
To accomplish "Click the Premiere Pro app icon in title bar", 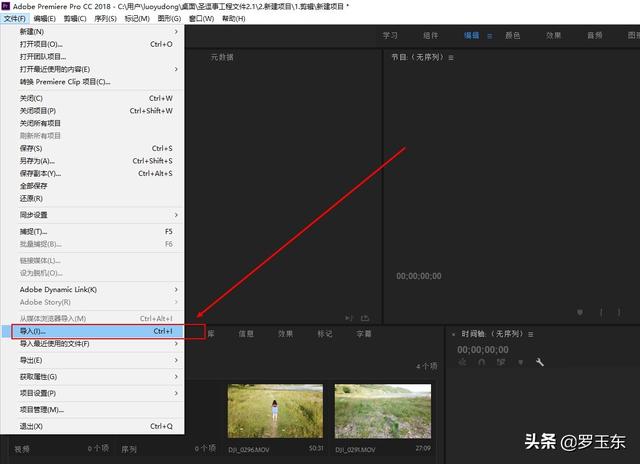I will (x=6, y=6).
